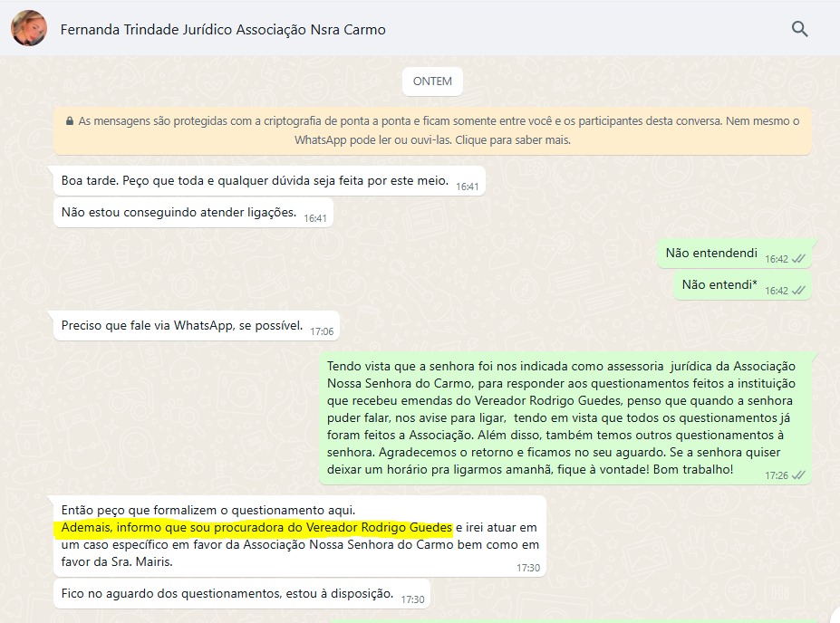
Task: Select sent message 'Não entendendi'
Action: point(734,254)
